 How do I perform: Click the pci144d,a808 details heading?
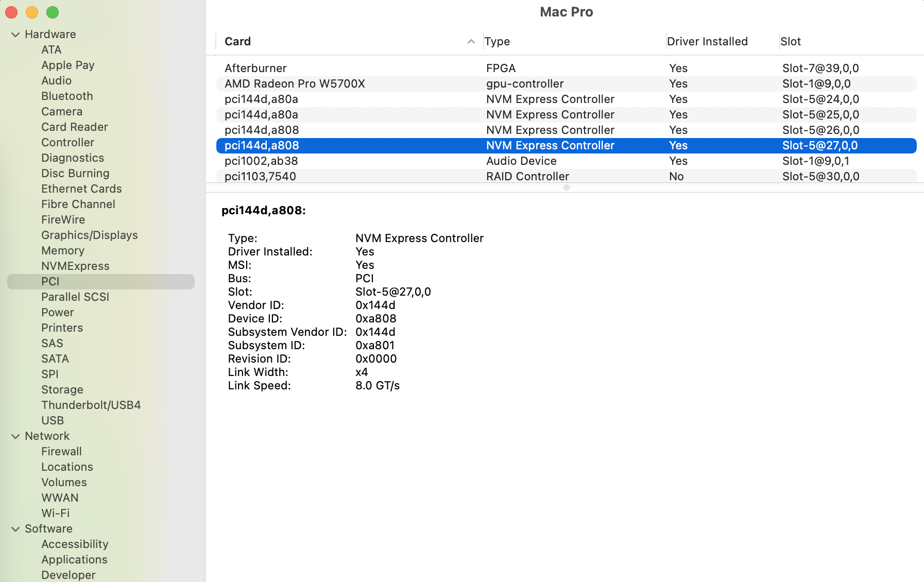(x=264, y=211)
